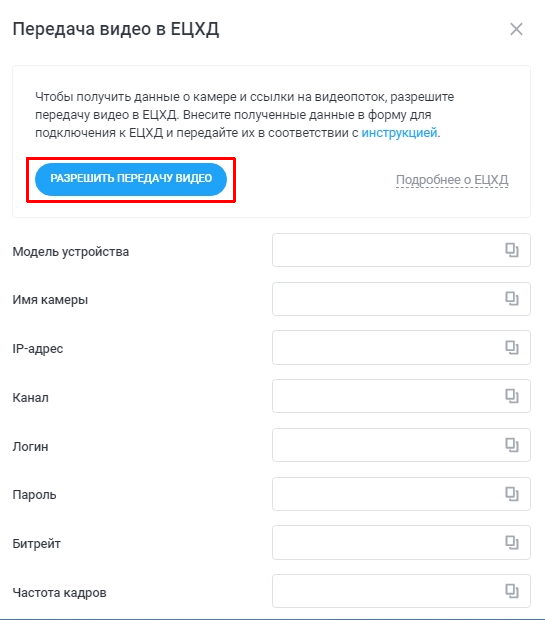
Task: Open the инструкцией hyperlink
Action: coord(399,132)
